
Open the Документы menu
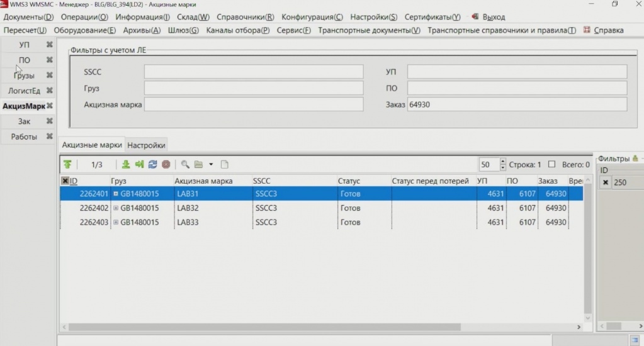coord(28,17)
